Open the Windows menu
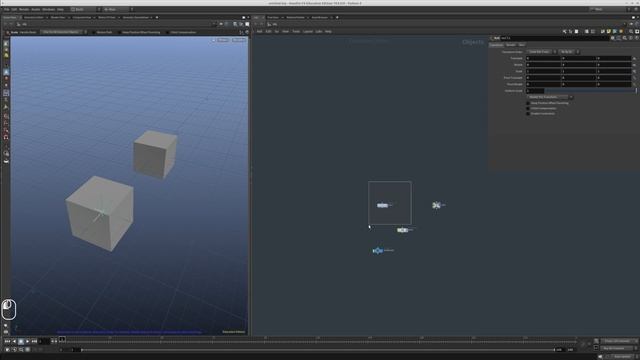Viewport: 640px width, 360px height. click(x=49, y=9)
